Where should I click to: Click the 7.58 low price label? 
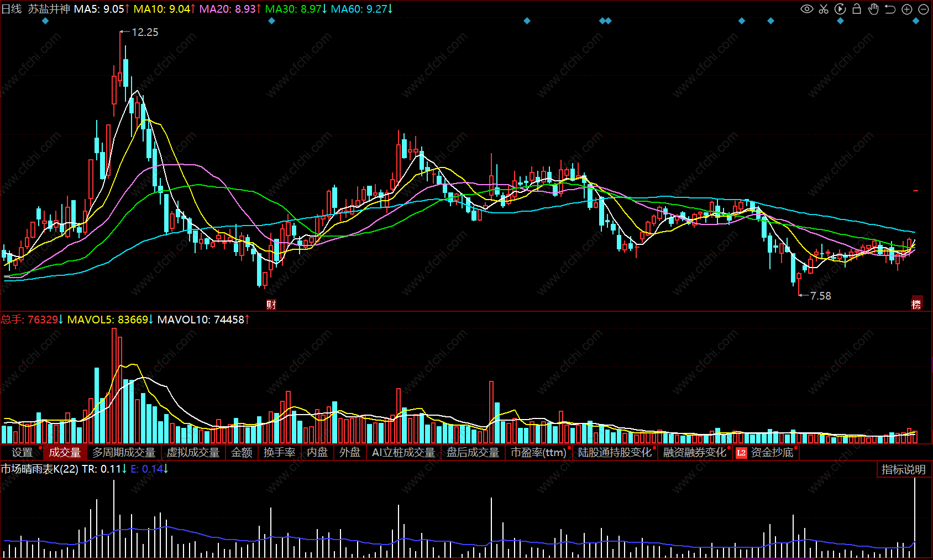tap(821, 296)
